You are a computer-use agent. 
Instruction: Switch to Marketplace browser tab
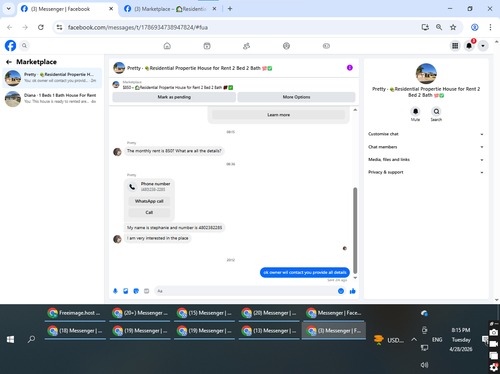click(170, 9)
